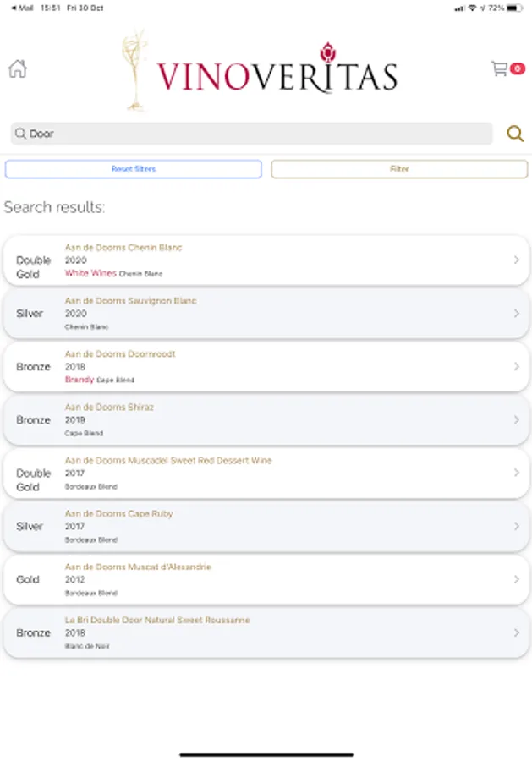Tap the White Wines category label
The width and height of the screenshot is (532, 761).
pos(90,273)
